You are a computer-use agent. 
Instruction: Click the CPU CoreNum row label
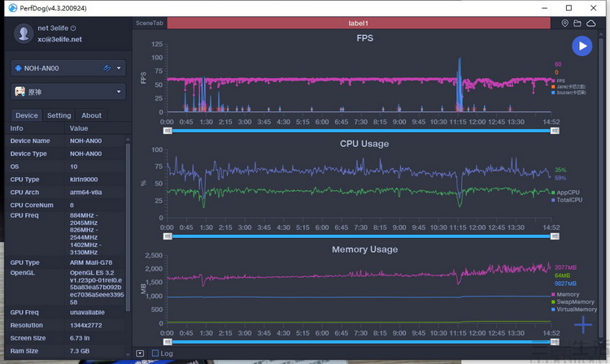click(x=32, y=205)
